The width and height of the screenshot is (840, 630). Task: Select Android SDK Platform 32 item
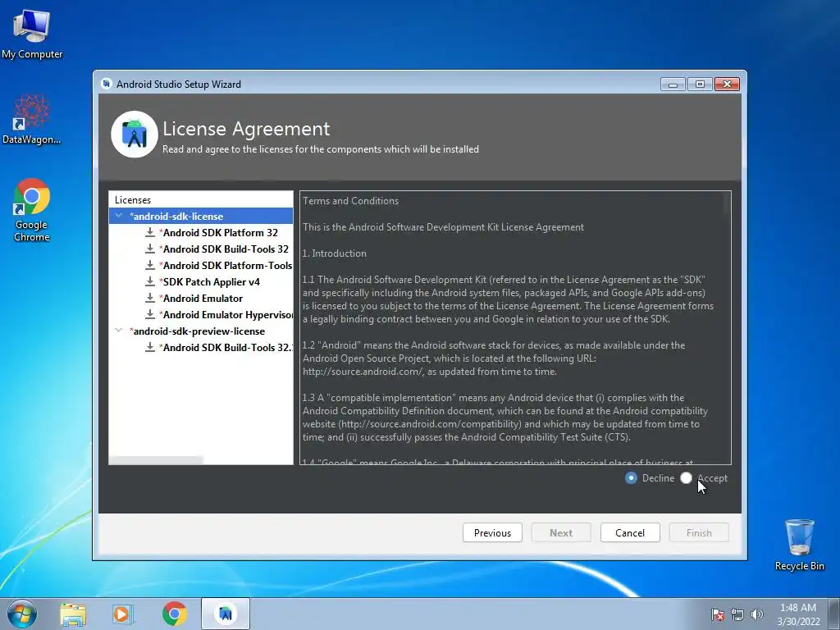tap(220, 232)
